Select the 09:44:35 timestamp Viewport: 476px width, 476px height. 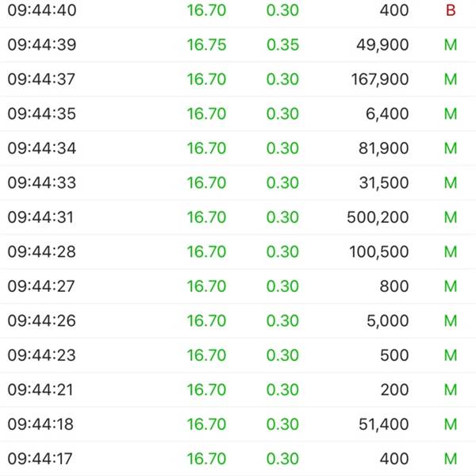41,113
